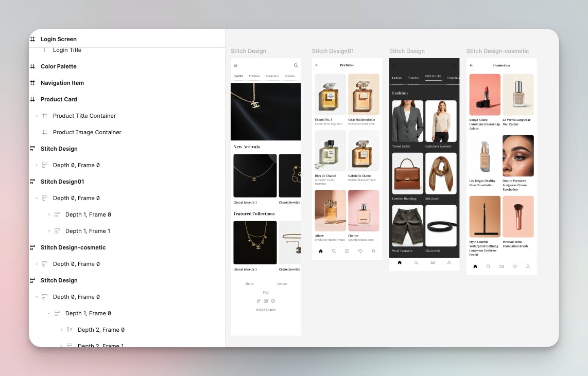
Task: Click the frame icon of Product Title Container
Action: pyautogui.click(x=45, y=116)
